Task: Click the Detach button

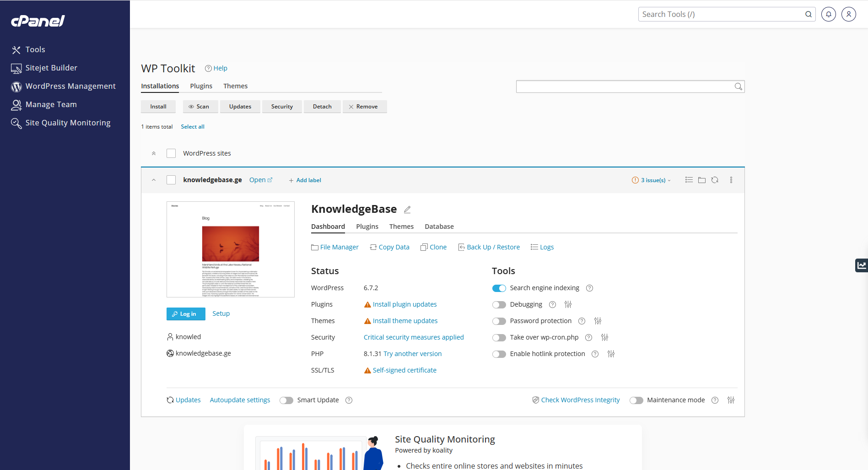Action: click(322, 107)
